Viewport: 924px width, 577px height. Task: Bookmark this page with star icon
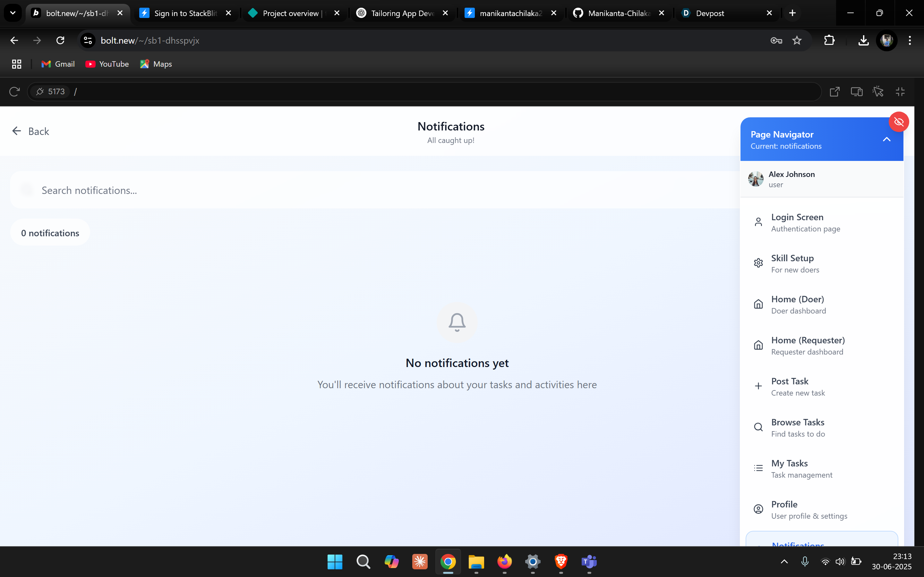coord(797,40)
